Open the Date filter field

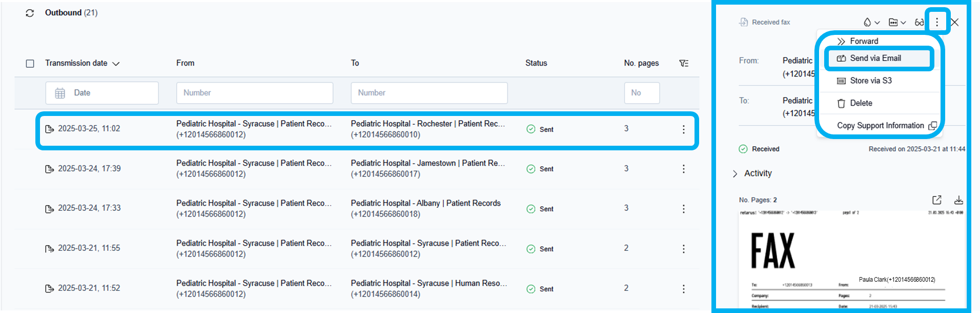point(102,93)
